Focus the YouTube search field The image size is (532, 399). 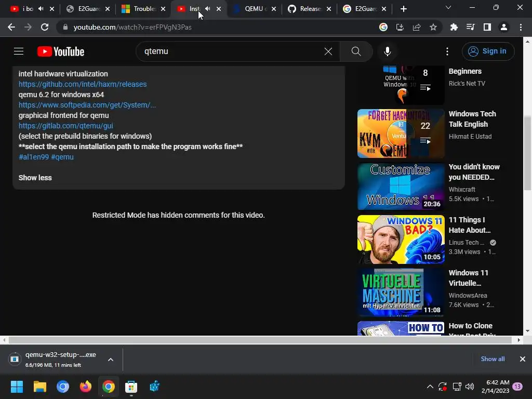pos(231,51)
